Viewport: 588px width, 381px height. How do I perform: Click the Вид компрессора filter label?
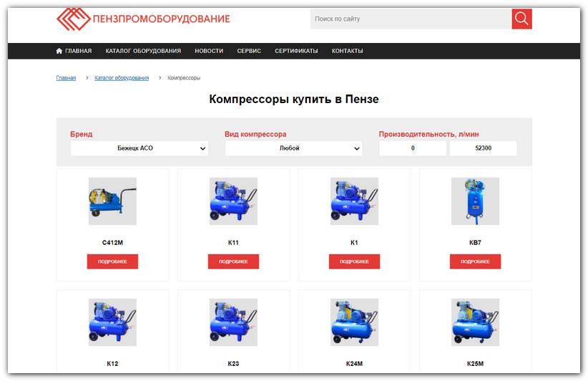255,134
